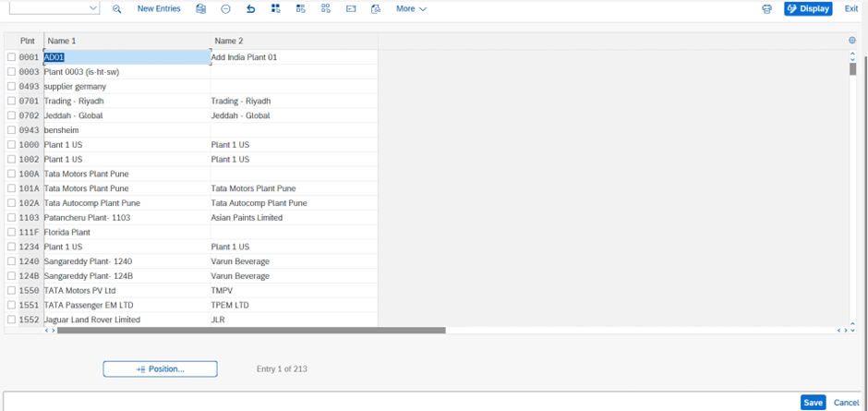Image resolution: width=868 pixels, height=411 pixels.
Task: Click Jeddah - Global in Name 2
Action: (x=295, y=115)
